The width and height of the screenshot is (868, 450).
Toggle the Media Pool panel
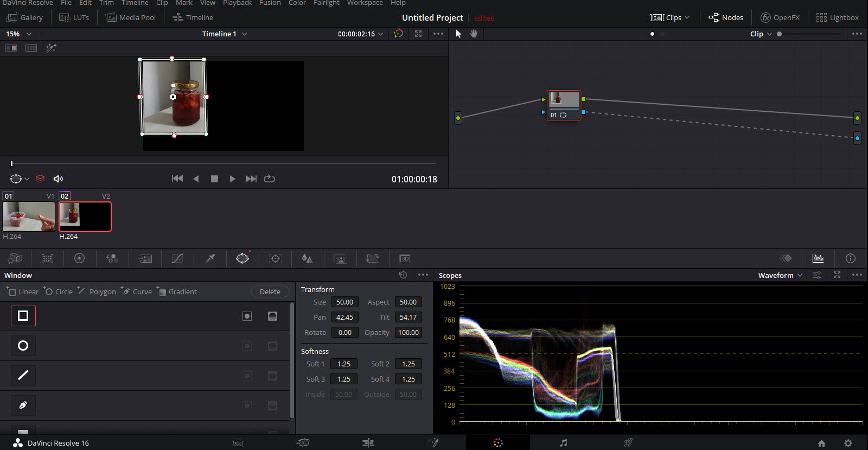tap(131, 17)
